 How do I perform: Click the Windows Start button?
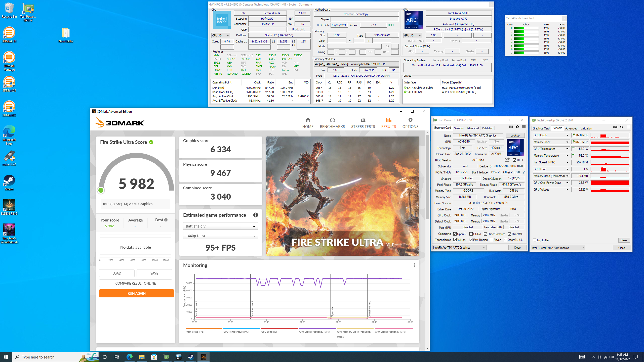point(6,357)
